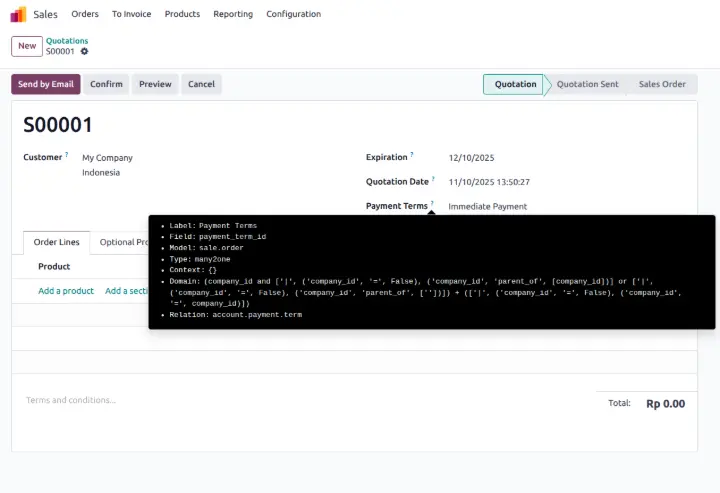This screenshot has width=720, height=493.
Task: Open the To Invoice menu
Action: point(131,14)
